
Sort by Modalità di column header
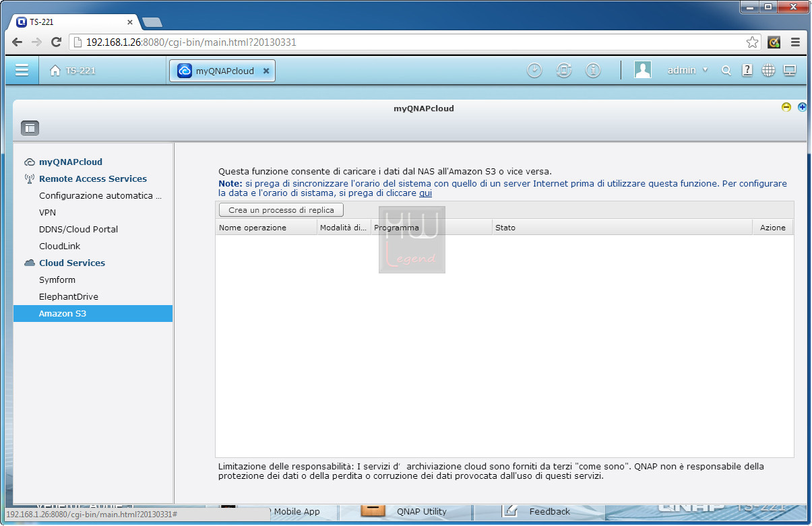click(x=344, y=228)
